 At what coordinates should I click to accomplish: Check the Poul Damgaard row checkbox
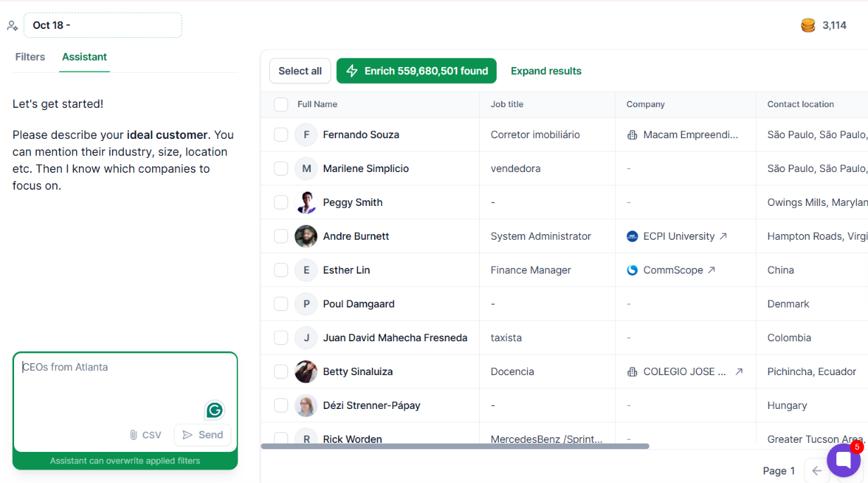[281, 304]
